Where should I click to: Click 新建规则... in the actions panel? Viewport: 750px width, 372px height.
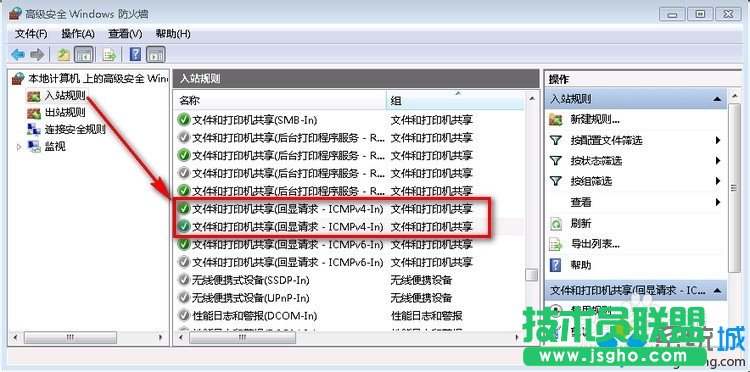(x=595, y=120)
